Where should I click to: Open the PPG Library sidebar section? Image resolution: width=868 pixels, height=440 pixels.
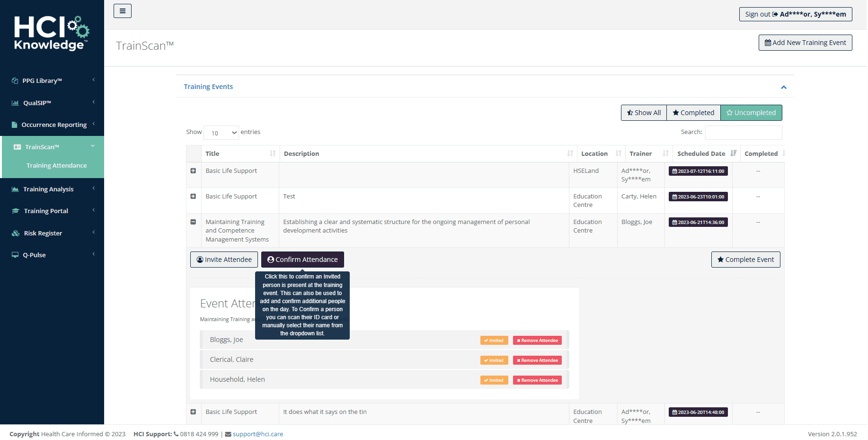coord(42,81)
